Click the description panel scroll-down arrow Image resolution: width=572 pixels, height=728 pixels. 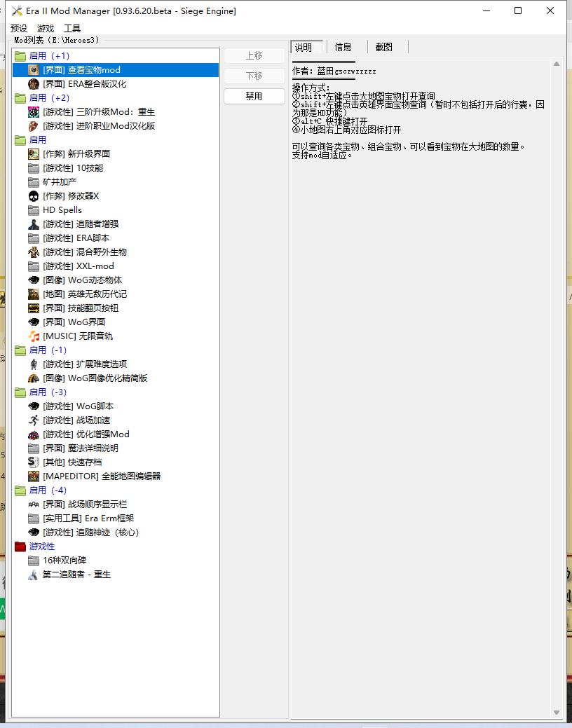(x=556, y=713)
